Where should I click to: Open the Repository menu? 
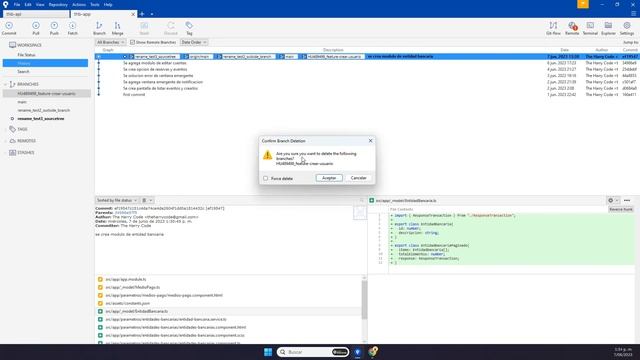[x=58, y=4]
